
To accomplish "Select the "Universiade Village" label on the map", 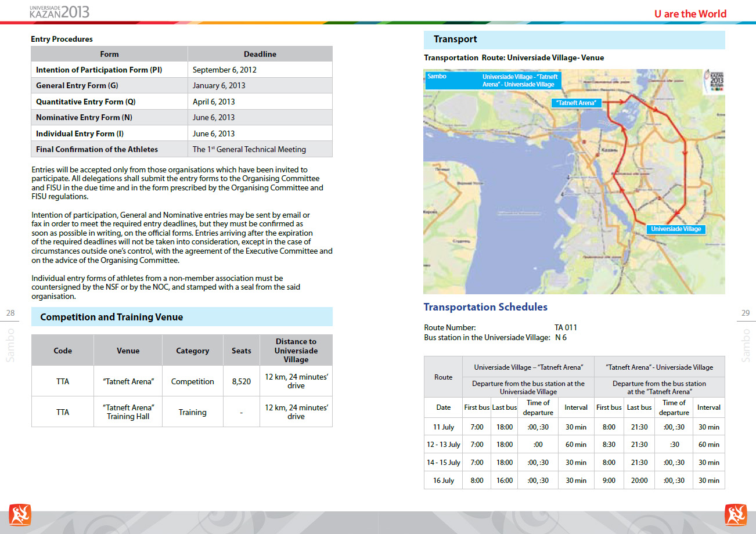I will click(x=676, y=229).
